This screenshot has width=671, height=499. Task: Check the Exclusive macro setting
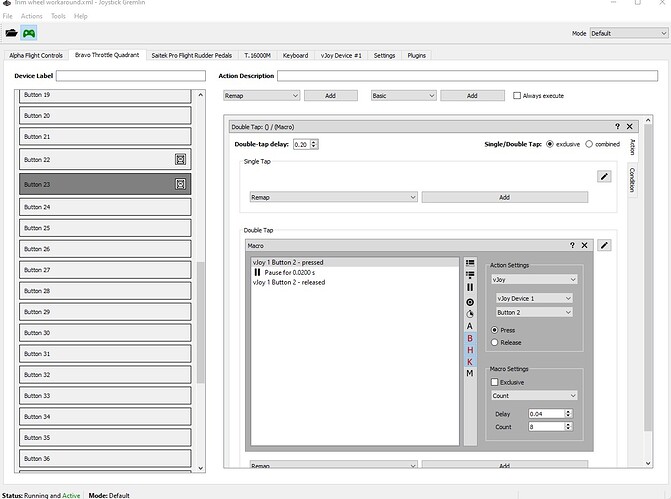point(494,382)
